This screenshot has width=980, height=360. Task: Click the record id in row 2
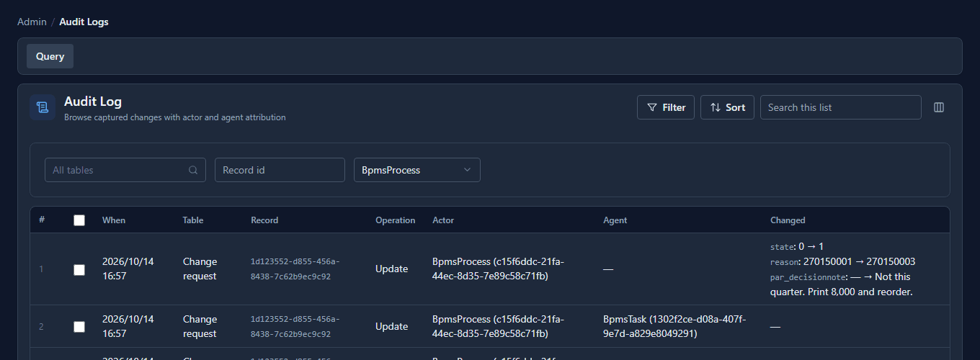tap(295, 326)
